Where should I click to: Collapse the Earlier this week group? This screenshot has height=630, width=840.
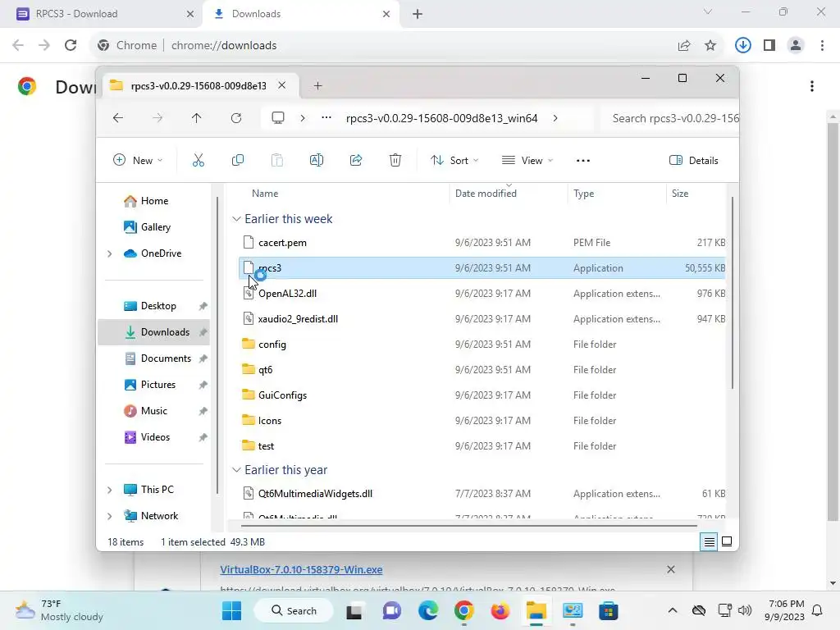[236, 218]
